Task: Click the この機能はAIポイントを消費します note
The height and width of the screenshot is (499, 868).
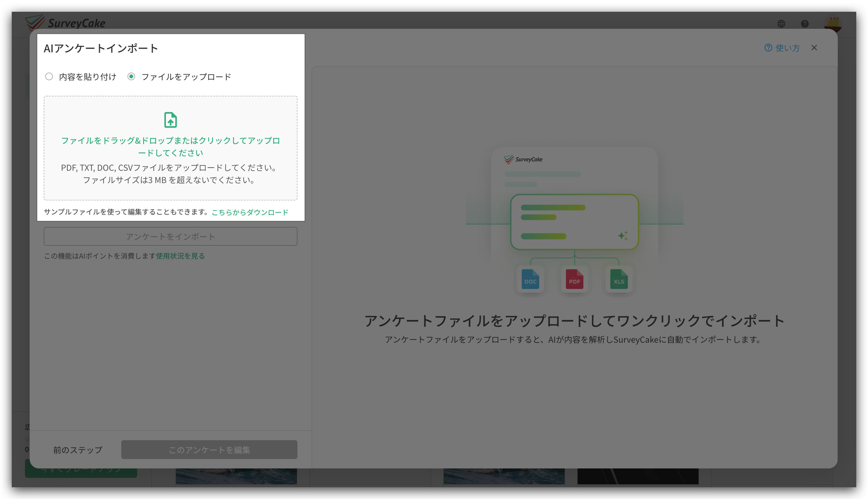Action: pos(100,256)
